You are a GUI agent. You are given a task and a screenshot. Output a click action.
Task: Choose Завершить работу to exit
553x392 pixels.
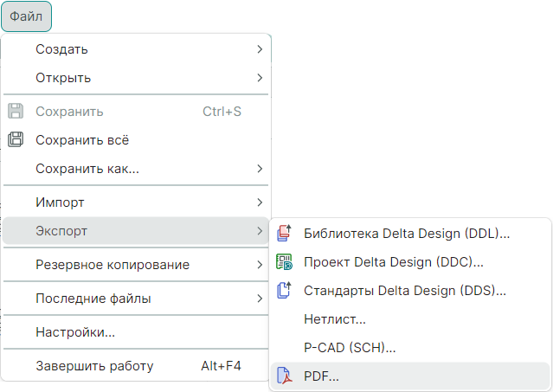click(94, 366)
